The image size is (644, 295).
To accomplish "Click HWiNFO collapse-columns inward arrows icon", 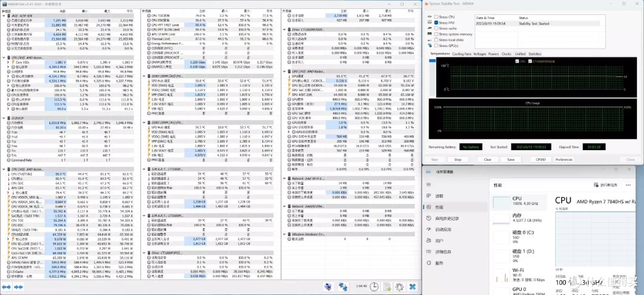I will pos(18,287).
